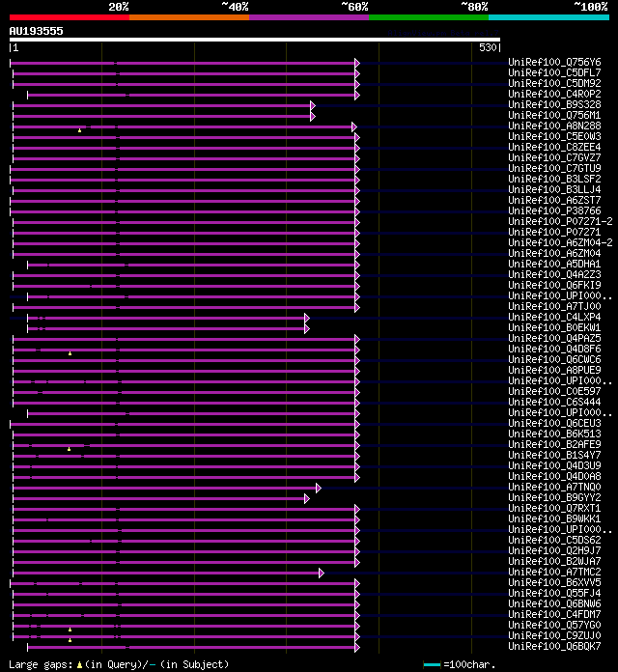The height and width of the screenshot is (672, 618).
Task: Select the UniRef100_A6ZM04-2 label
Action: (x=561, y=242)
